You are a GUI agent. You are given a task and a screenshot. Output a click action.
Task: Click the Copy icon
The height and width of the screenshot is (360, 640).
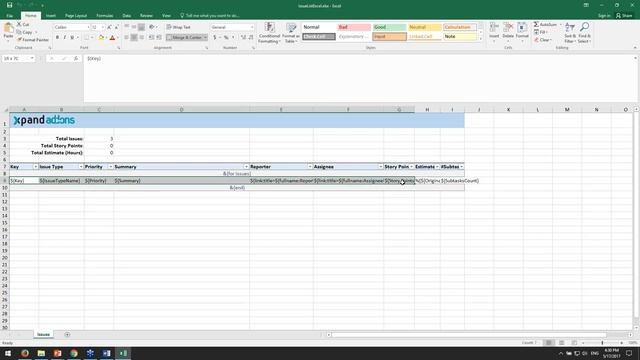(x=19, y=32)
